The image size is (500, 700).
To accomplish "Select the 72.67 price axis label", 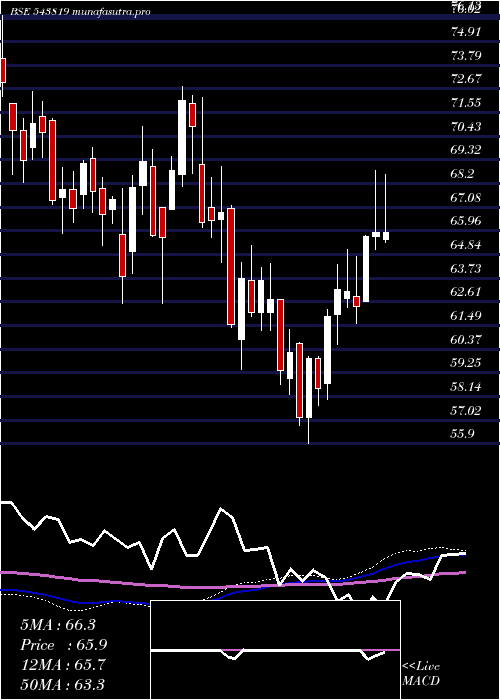I will 466,79.
